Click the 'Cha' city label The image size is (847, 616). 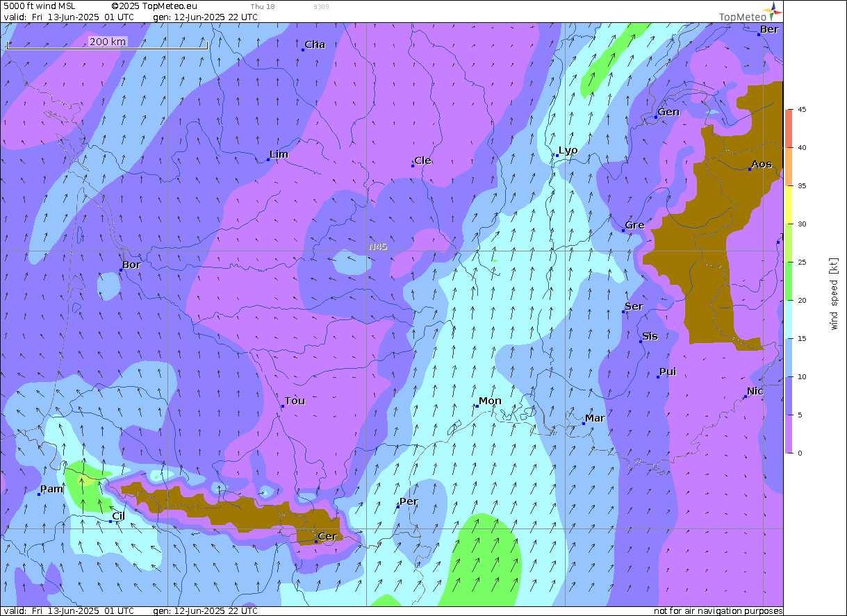click(x=315, y=44)
